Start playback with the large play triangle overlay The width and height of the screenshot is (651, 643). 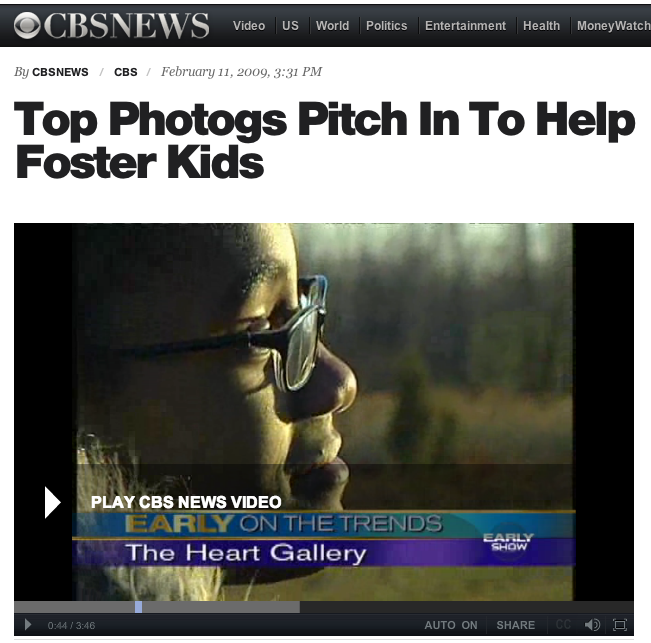coord(53,503)
